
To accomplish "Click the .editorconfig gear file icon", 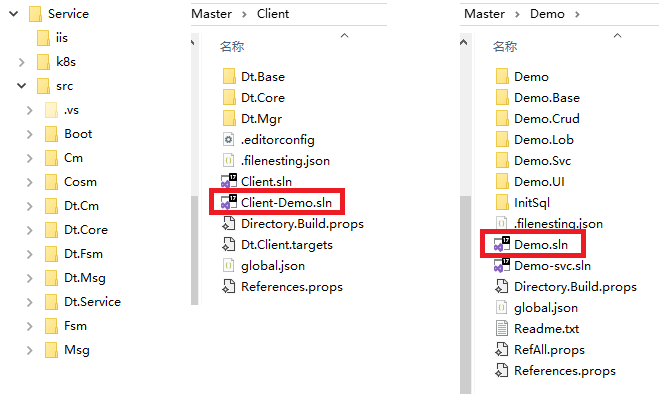I will (x=227, y=139).
